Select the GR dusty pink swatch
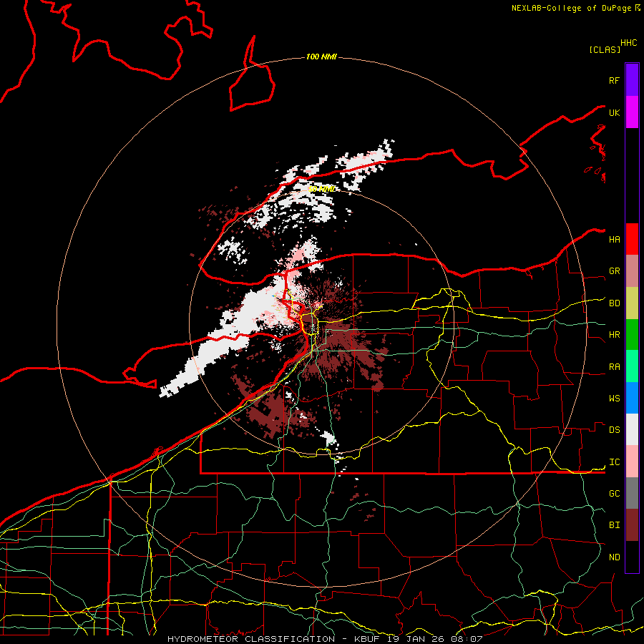Image resolution: width=644 pixels, height=644 pixels. [x=632, y=271]
